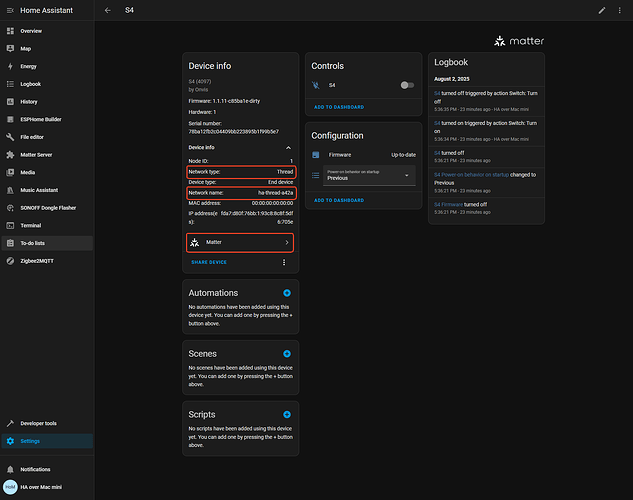The width and height of the screenshot is (633, 500).
Task: Open the Map sidebar icon
Action: tap(10, 48)
